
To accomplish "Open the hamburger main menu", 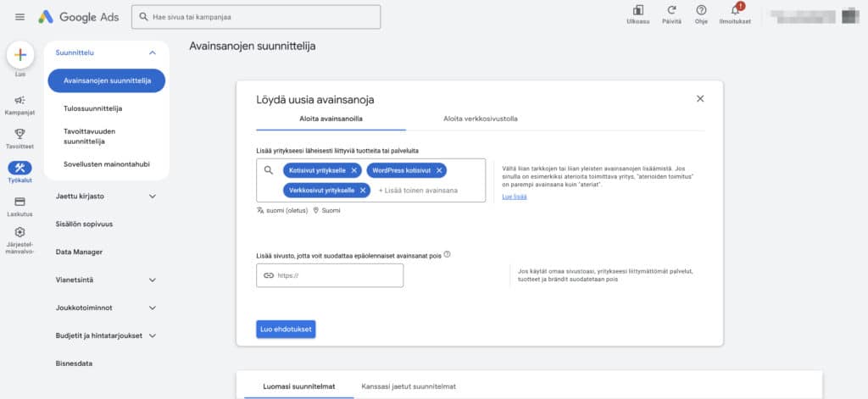I will pos(19,17).
